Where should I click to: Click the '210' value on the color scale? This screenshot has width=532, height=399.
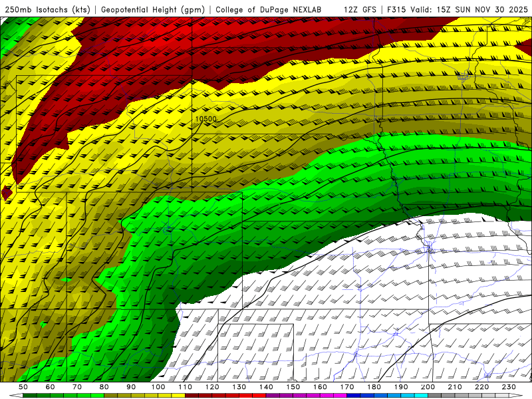click(456, 387)
